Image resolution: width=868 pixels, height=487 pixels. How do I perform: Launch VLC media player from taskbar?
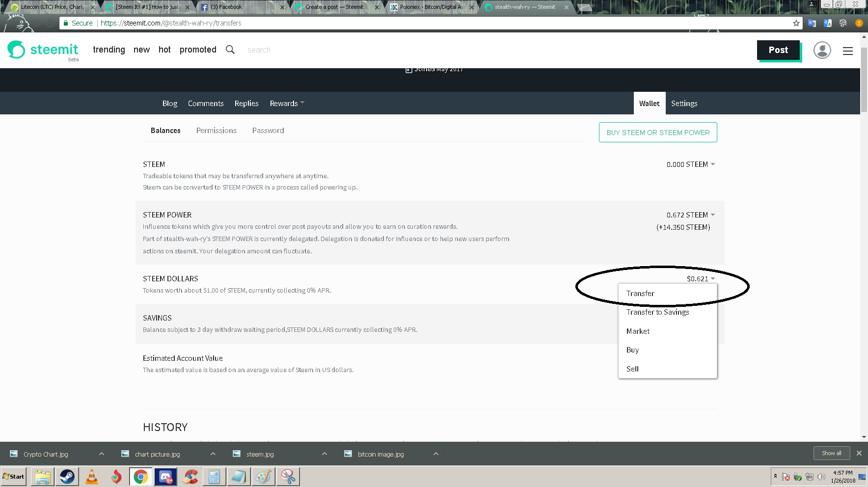tap(92, 477)
